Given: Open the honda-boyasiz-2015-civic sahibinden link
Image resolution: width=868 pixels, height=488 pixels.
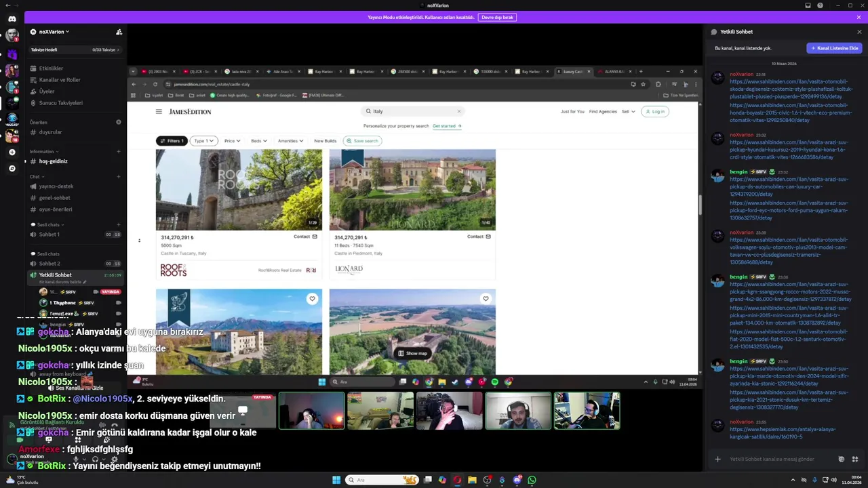Looking at the screenshot, I should click(791, 113).
